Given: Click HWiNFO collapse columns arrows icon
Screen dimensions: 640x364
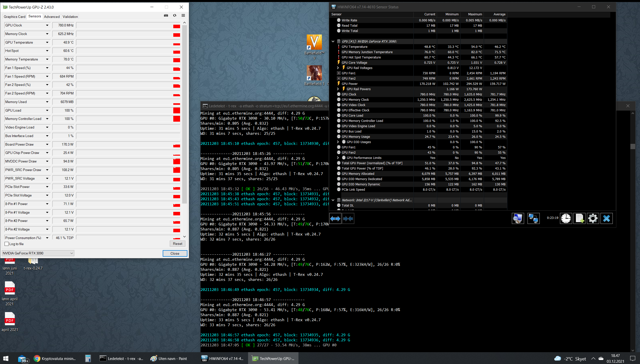Looking at the screenshot, I should [348, 219].
